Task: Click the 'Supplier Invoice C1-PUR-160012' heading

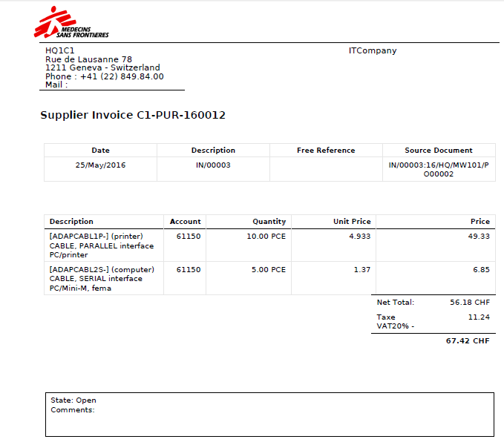Action: point(133,115)
